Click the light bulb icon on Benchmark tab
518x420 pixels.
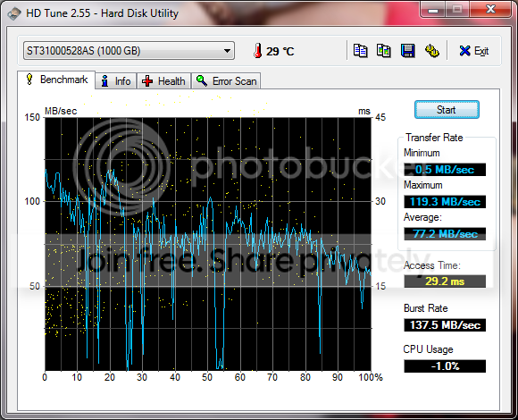coord(29,80)
